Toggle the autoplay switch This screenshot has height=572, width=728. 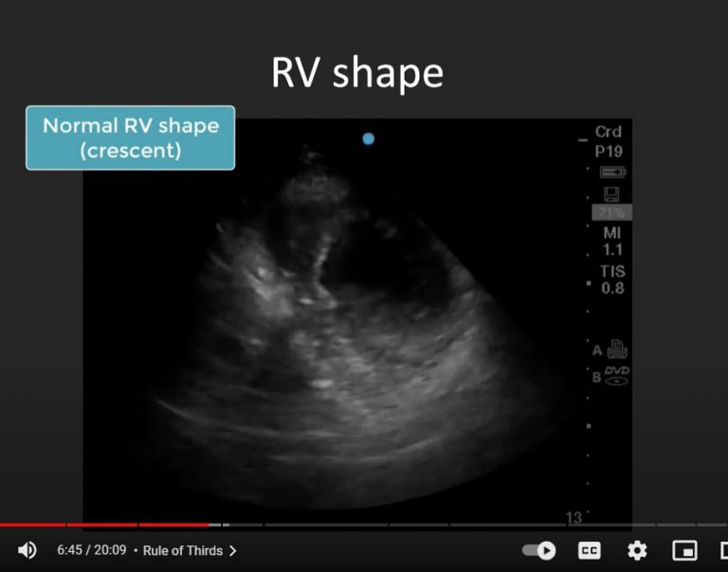tap(539, 550)
